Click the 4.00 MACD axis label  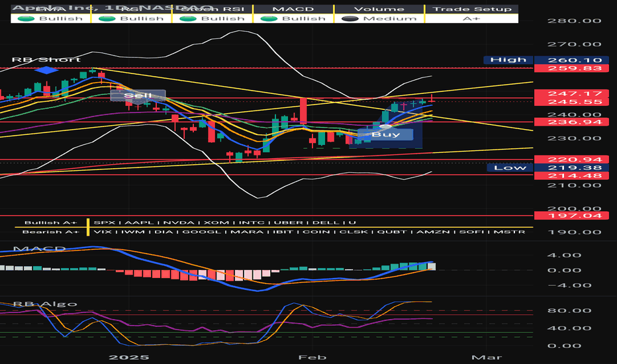tap(564, 255)
